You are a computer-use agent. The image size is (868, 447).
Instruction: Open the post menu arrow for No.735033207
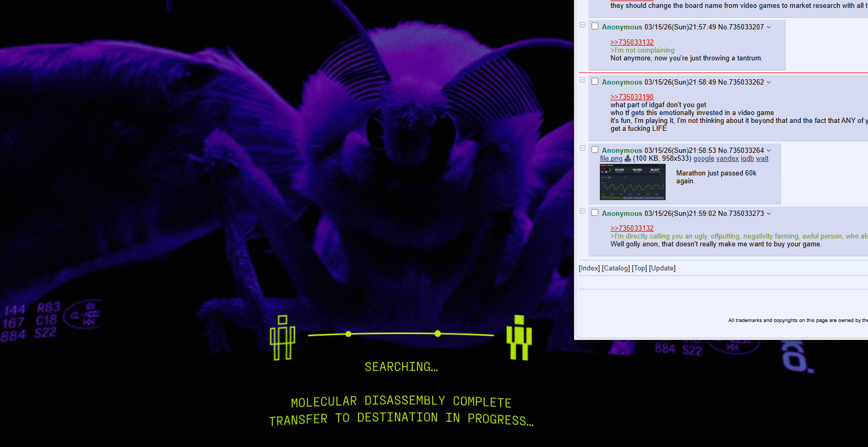click(x=769, y=27)
